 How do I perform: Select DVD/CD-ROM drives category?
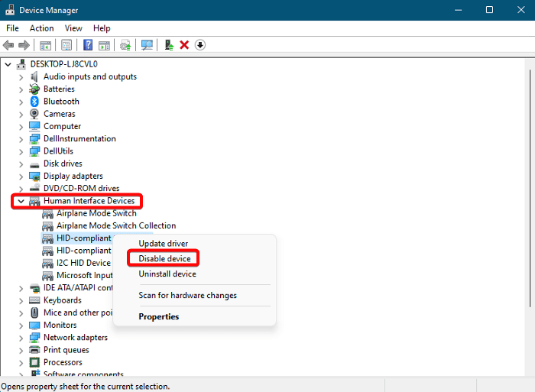(82, 188)
